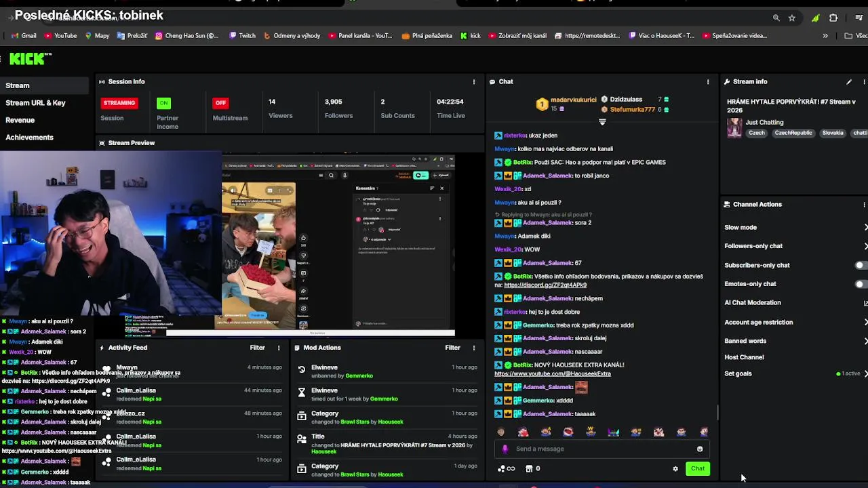The width and height of the screenshot is (868, 488).
Task: Open the Gmail bookmark
Action: (x=24, y=36)
